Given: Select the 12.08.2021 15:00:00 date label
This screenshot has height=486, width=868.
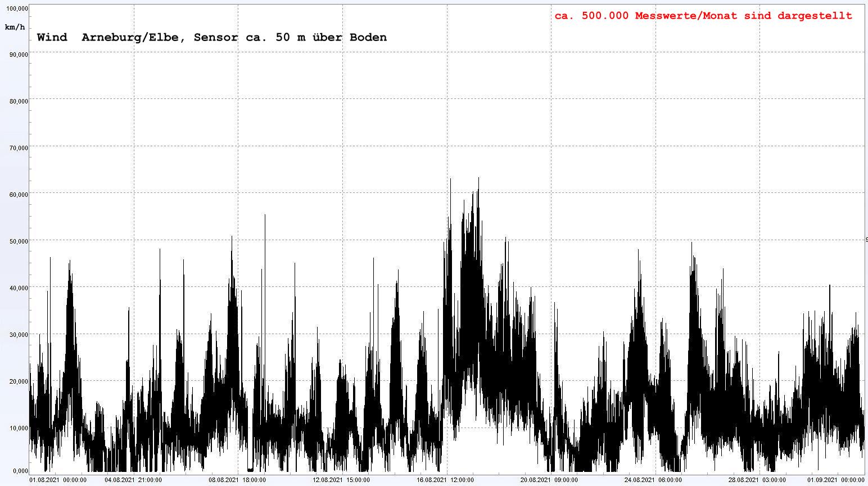Looking at the screenshot, I should pos(341,480).
